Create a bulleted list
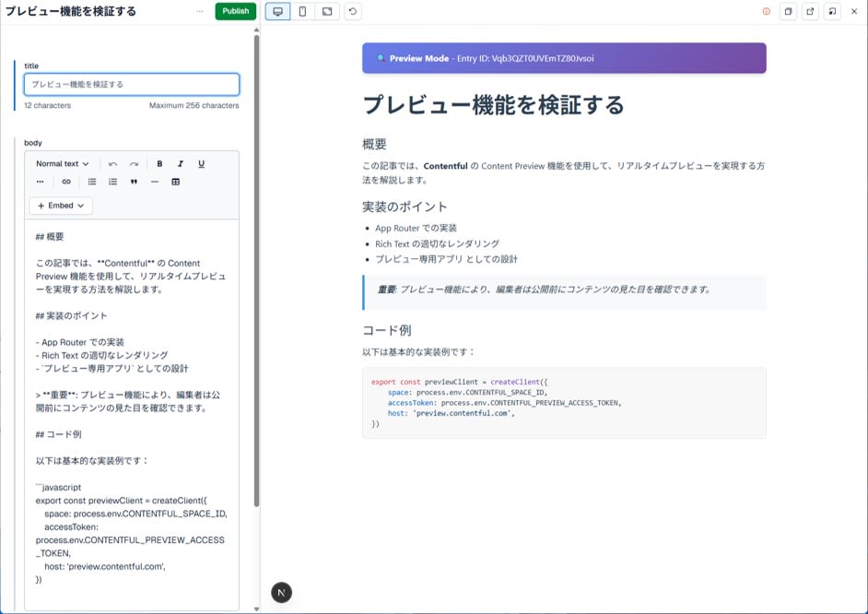The height and width of the screenshot is (614, 868). pyautogui.click(x=92, y=182)
